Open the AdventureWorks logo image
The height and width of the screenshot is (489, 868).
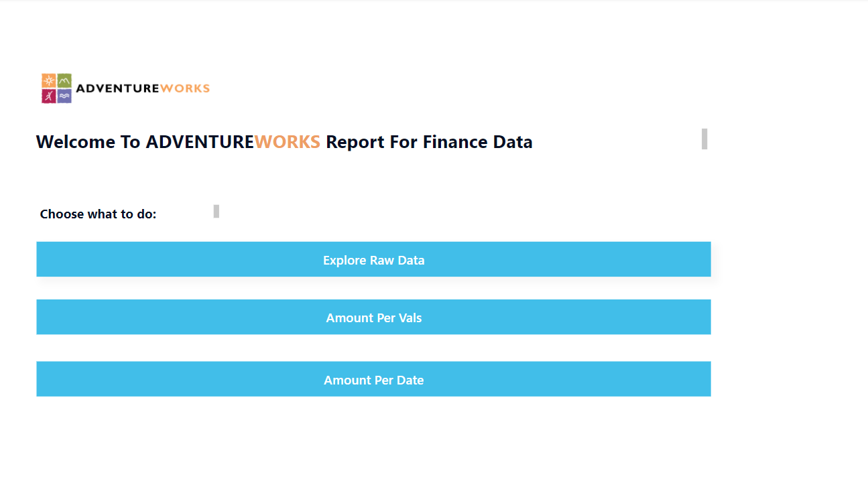(x=124, y=88)
